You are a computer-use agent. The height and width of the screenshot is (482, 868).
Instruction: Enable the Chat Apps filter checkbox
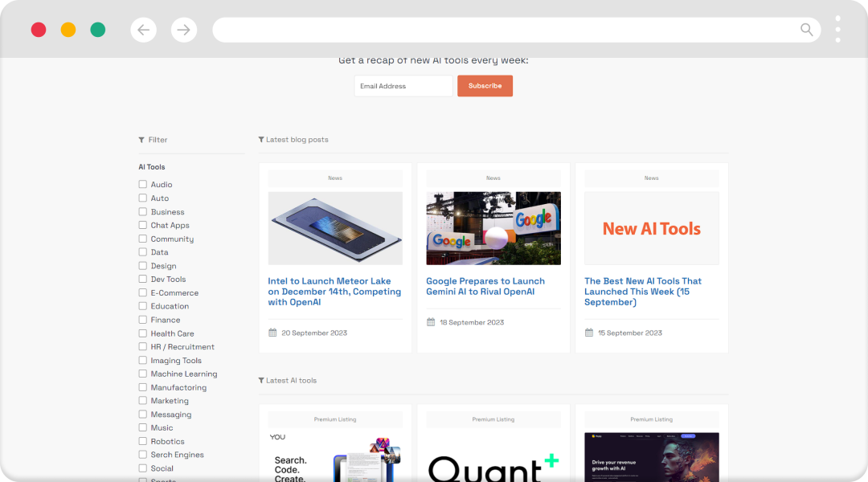click(143, 225)
